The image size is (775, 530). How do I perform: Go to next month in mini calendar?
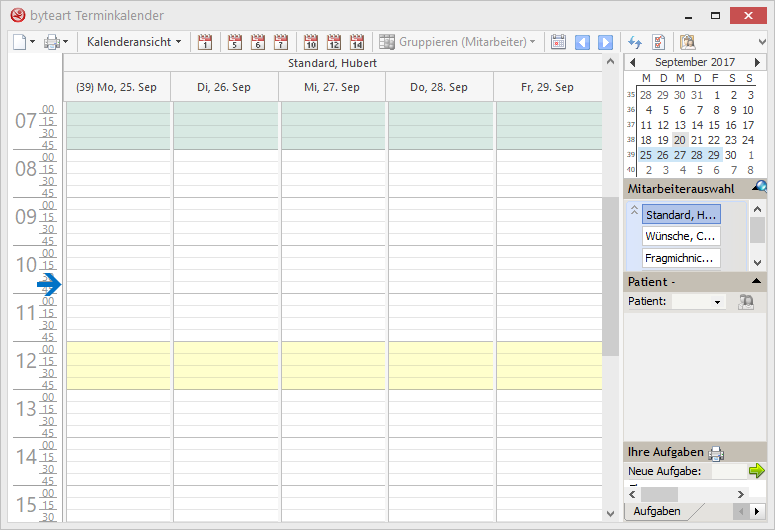tap(758, 62)
